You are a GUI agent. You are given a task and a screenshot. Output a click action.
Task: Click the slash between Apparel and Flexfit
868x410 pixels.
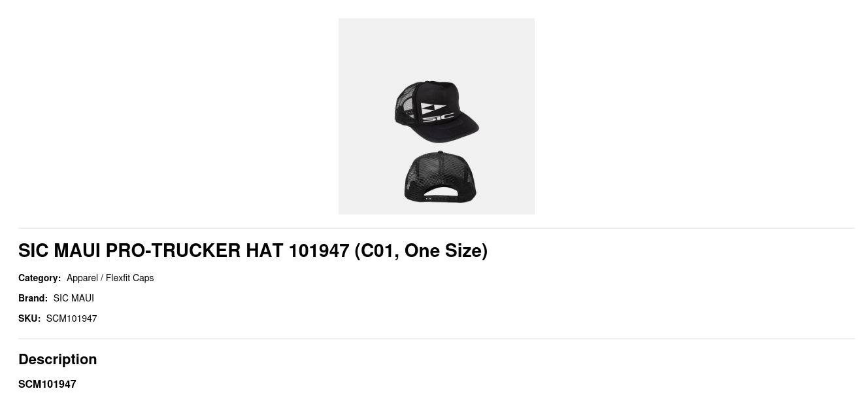click(x=102, y=278)
